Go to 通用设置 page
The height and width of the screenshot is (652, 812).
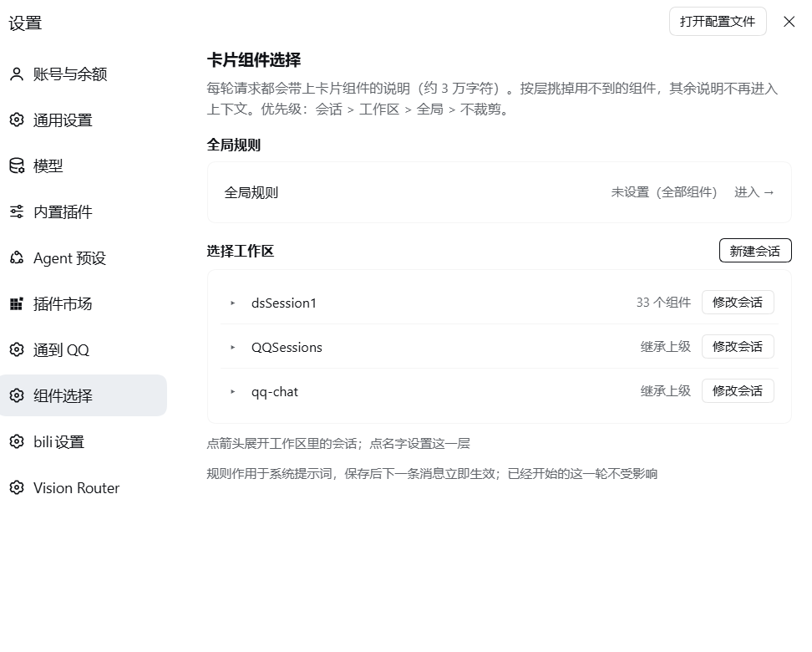tap(83, 120)
